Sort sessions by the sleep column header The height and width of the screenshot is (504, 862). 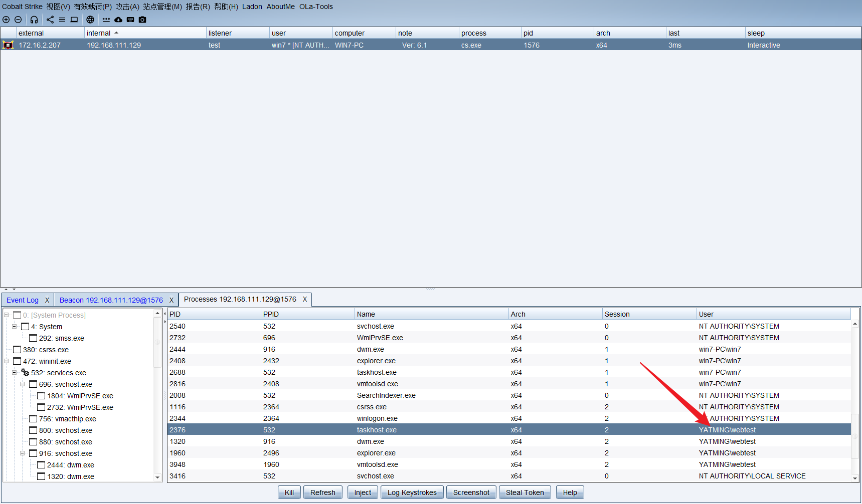[803, 33]
